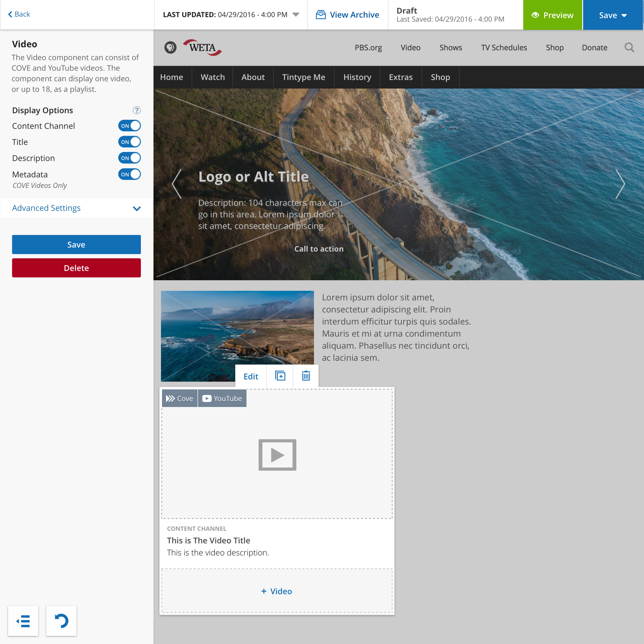Disable the Metadata toggle
Image resolution: width=644 pixels, height=644 pixels.
[129, 174]
